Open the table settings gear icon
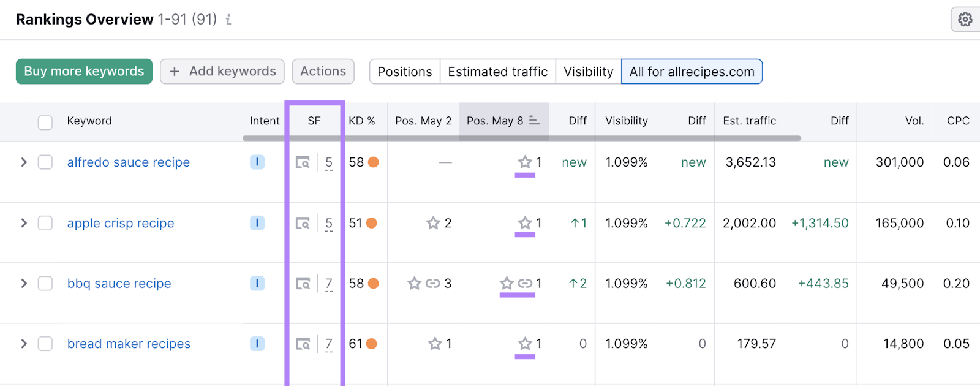Image resolution: width=980 pixels, height=386 pixels. point(965,20)
